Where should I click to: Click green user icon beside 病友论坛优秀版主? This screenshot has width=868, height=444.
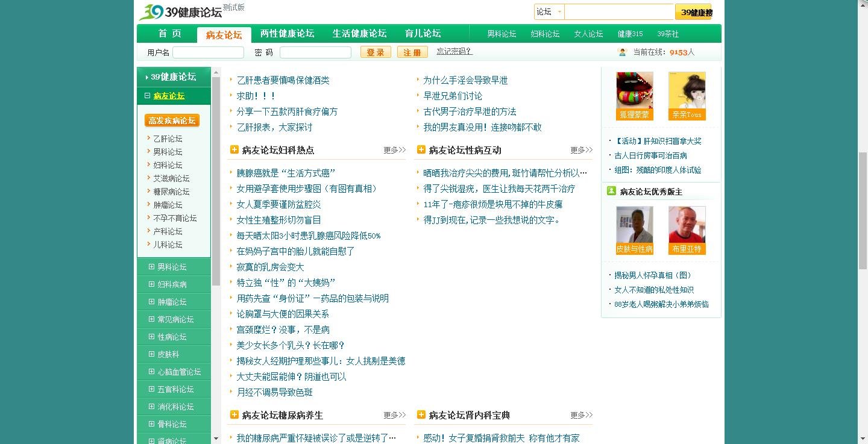pyautogui.click(x=611, y=191)
